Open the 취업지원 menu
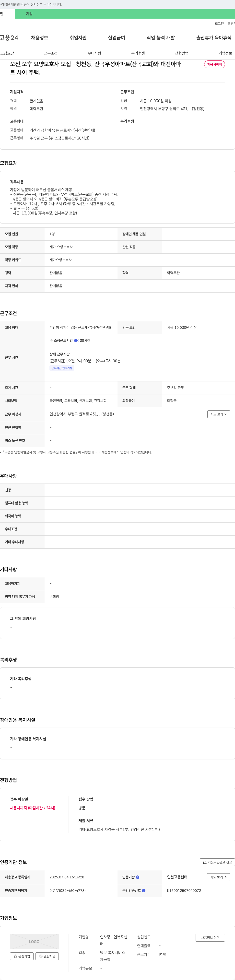Screen dimensions: 235x980 [x=78, y=38]
